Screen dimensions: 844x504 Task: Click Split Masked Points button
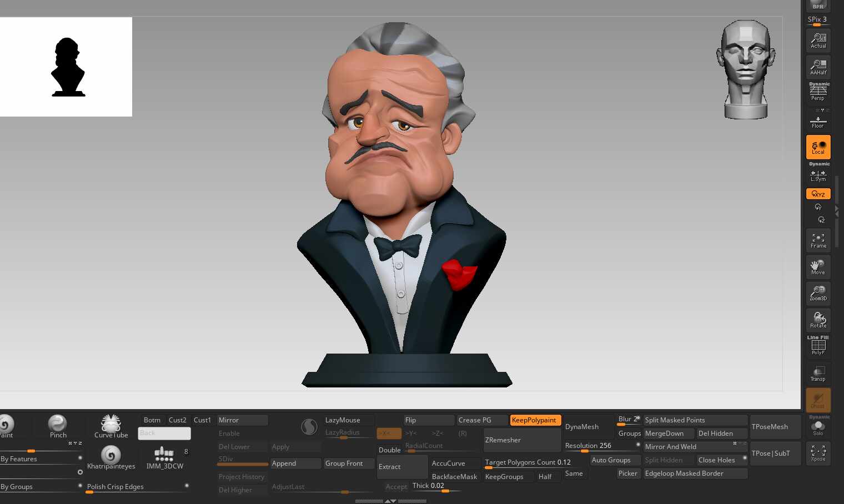[x=695, y=420]
